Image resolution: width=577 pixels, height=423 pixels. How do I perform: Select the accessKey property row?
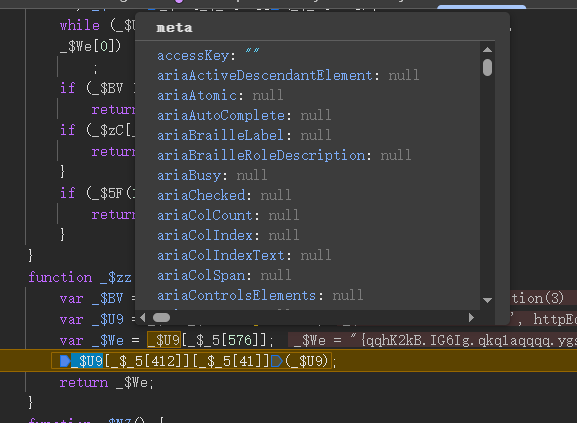[208, 56]
